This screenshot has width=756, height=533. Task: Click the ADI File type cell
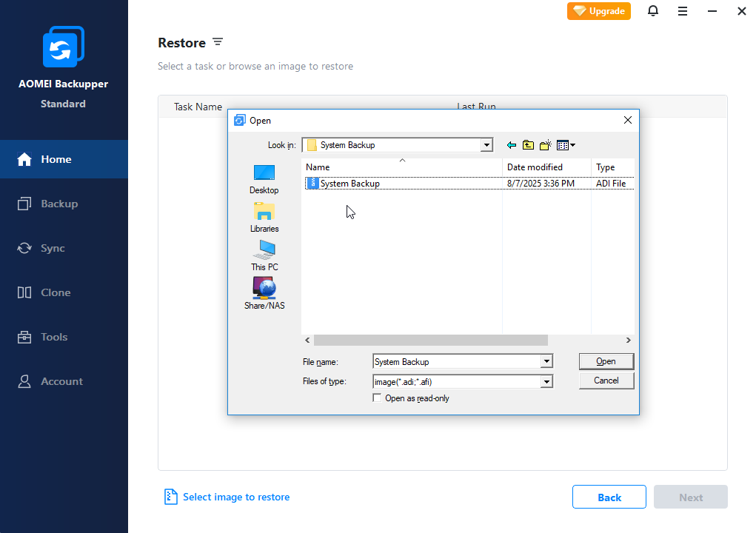click(611, 184)
